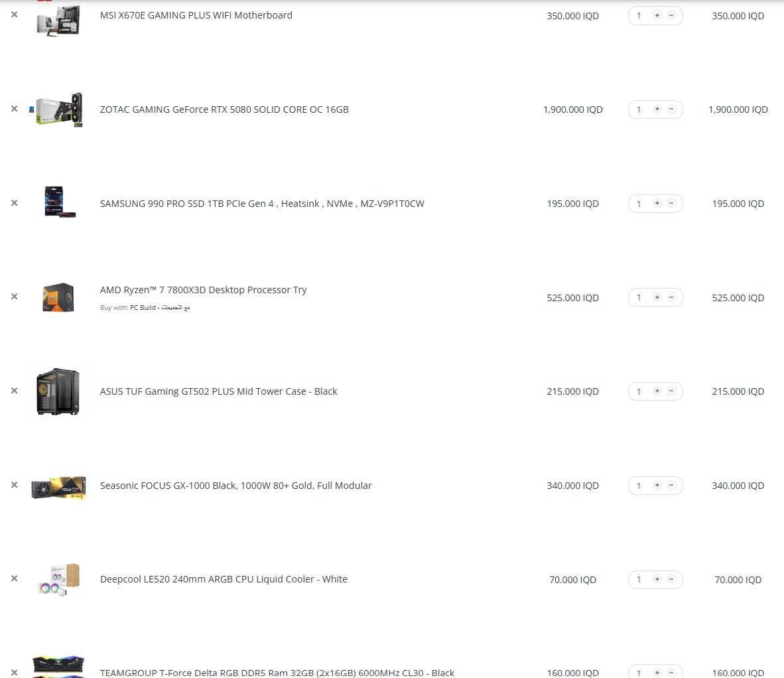Decrease quantity of ZOTAC RTX 5080
This screenshot has width=784, height=678.
point(671,109)
